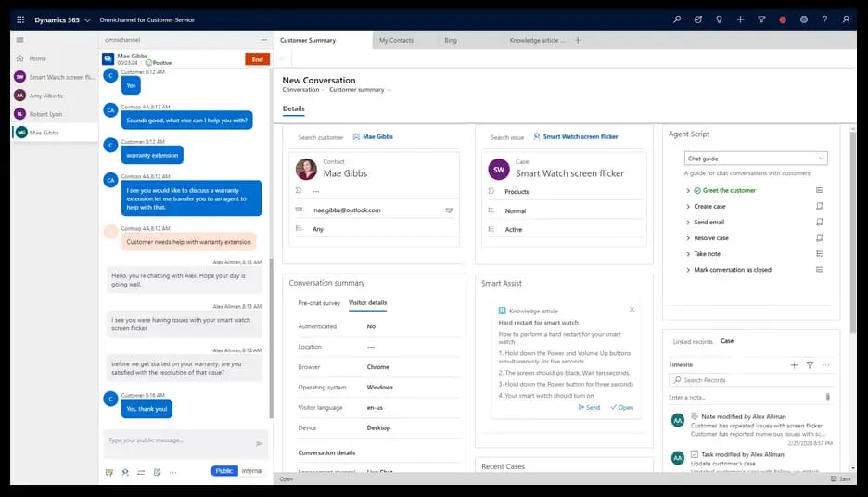Open the Customer summary form selector chevron

pos(389,90)
